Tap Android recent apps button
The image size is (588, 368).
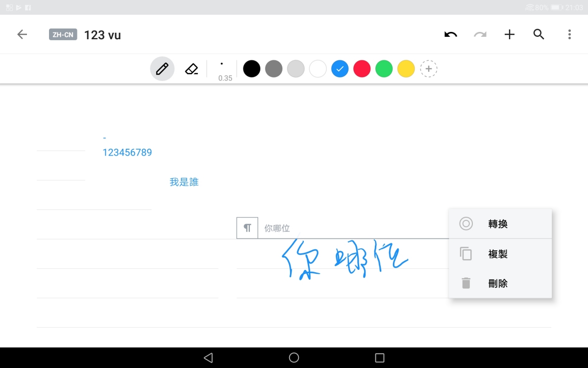(x=380, y=358)
